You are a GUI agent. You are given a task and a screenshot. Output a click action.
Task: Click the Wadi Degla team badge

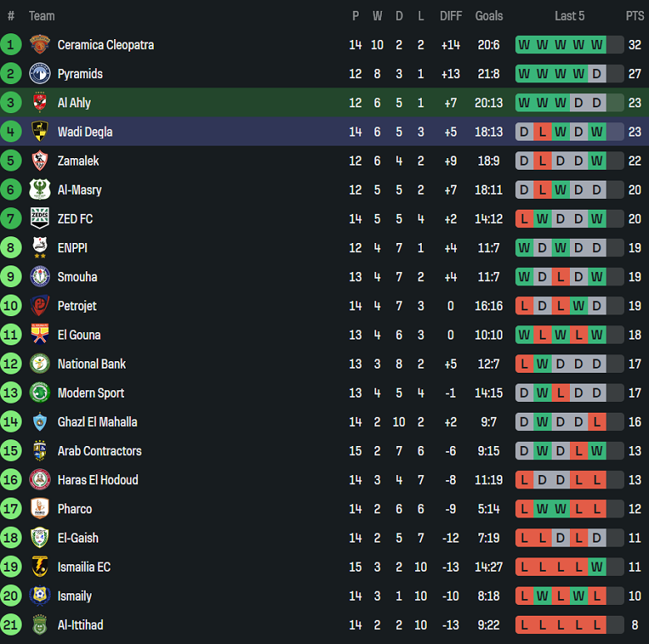39,131
